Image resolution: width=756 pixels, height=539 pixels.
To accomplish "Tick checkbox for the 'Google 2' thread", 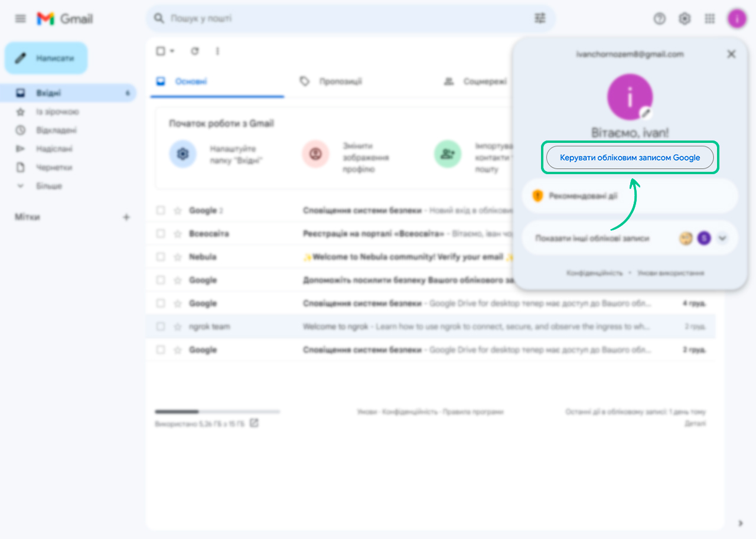I will (161, 210).
